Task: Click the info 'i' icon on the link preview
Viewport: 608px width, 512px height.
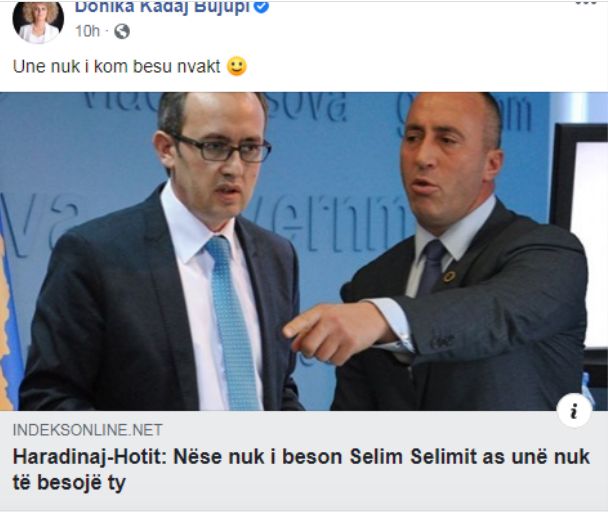Action: click(x=574, y=410)
